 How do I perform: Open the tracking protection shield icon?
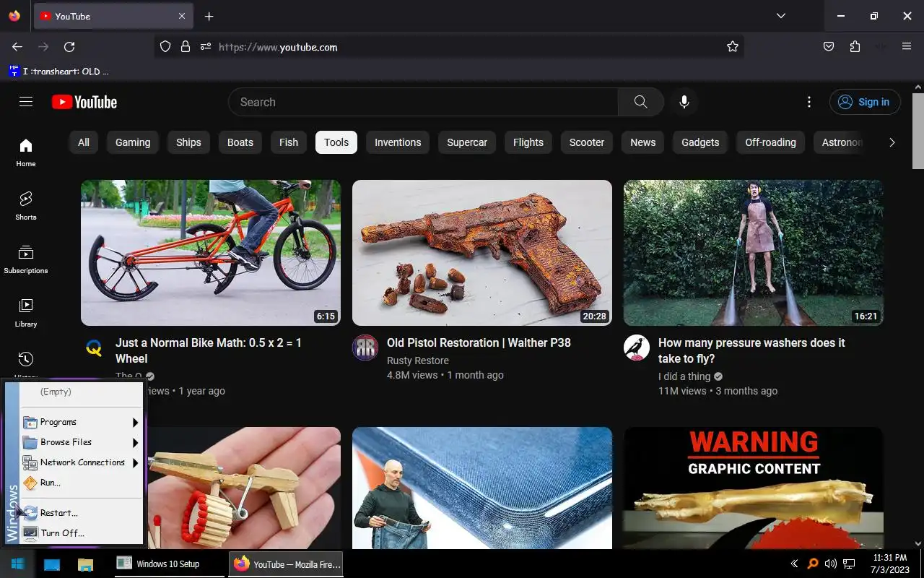coord(165,47)
